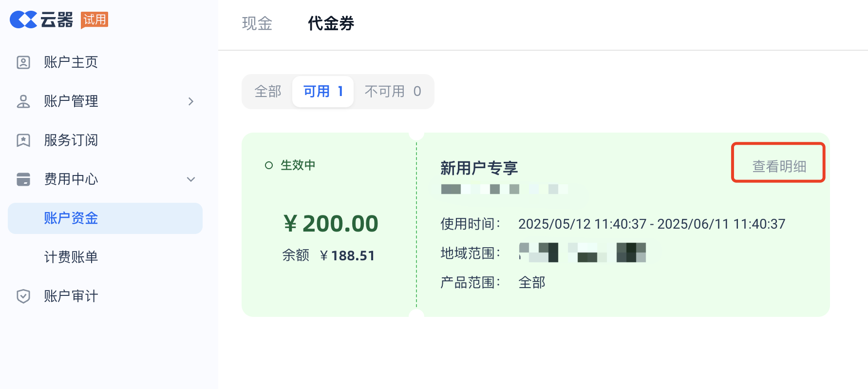
Task: Switch to the 现金 tab
Action: point(257,23)
